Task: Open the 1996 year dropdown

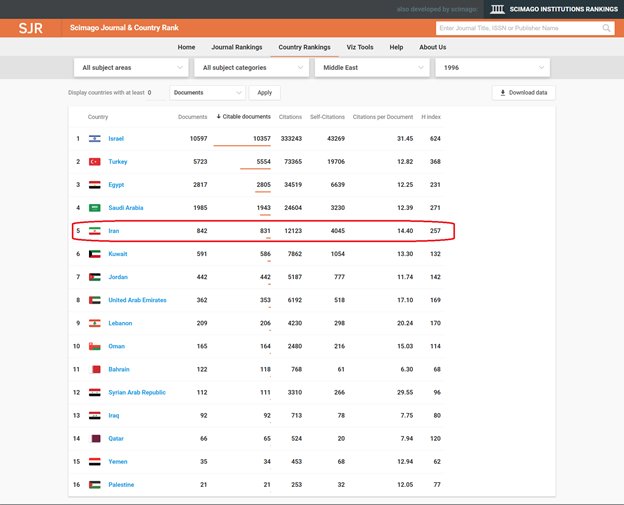Action: [x=491, y=67]
